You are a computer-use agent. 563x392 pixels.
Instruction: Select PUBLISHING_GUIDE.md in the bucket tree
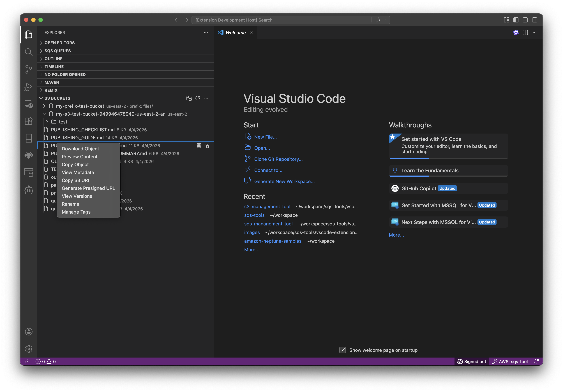pos(126,138)
